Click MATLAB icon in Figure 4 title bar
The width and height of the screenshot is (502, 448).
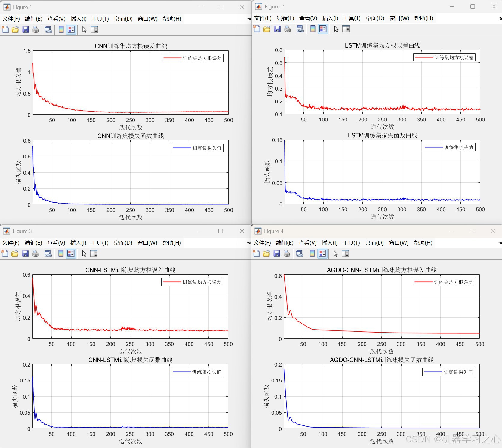(258, 231)
